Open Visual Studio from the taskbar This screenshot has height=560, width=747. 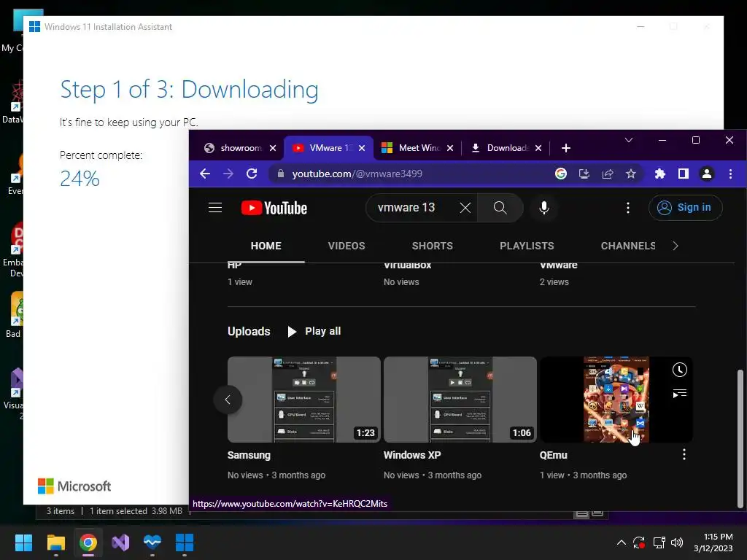point(120,542)
